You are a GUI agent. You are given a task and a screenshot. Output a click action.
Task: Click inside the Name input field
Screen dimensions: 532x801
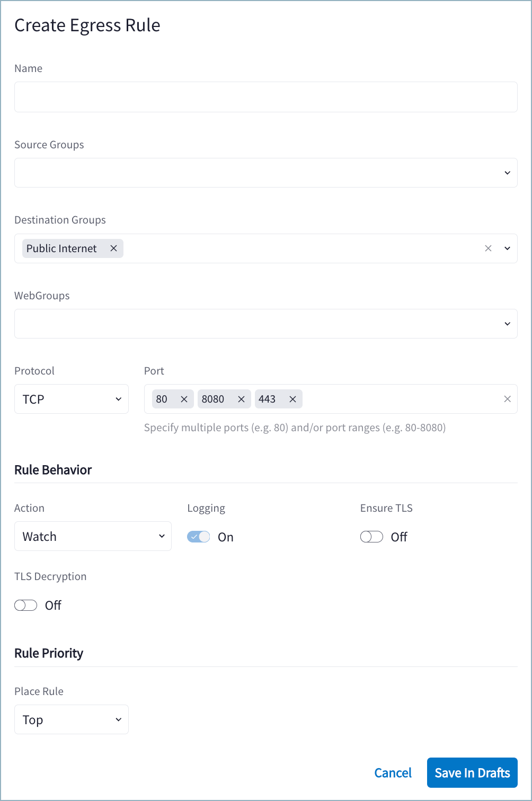(265, 97)
